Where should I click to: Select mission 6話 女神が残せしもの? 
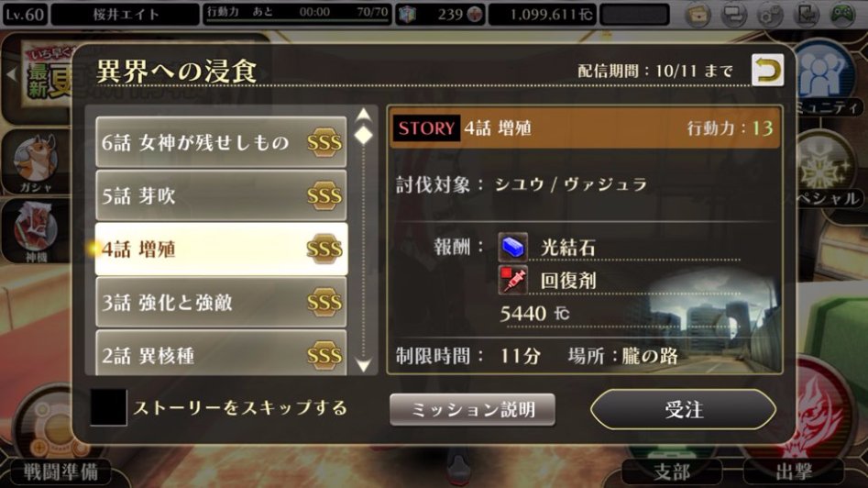(221, 142)
